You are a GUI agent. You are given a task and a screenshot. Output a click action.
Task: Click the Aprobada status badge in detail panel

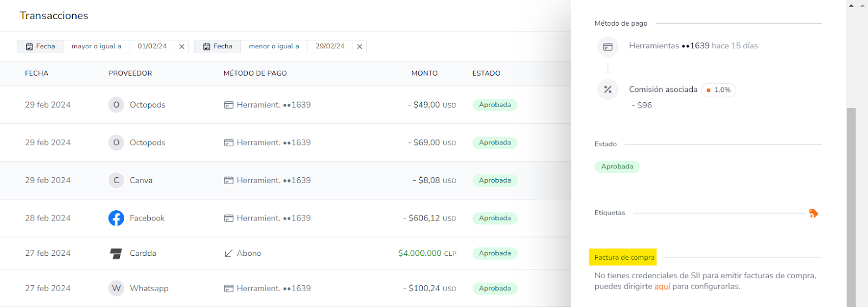tap(617, 167)
